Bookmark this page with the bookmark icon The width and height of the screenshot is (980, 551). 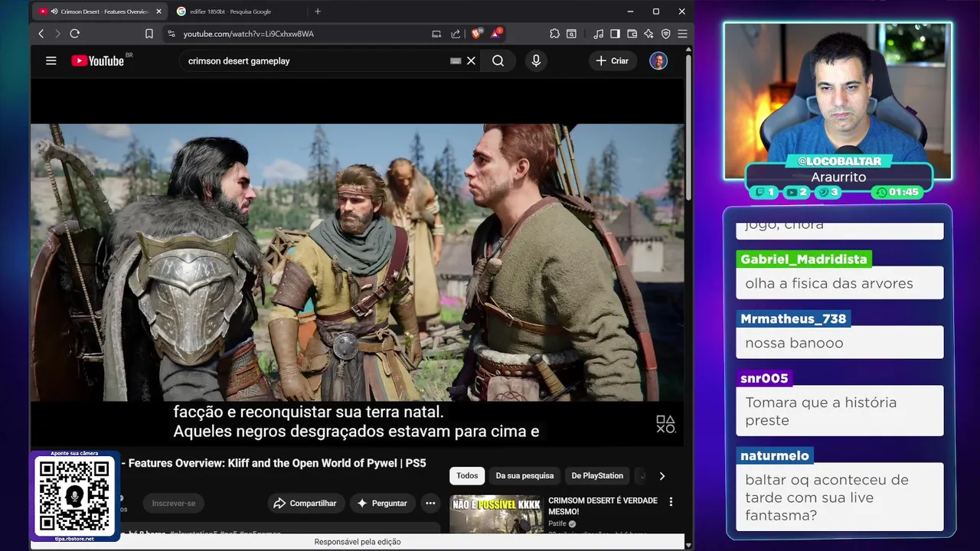(149, 34)
